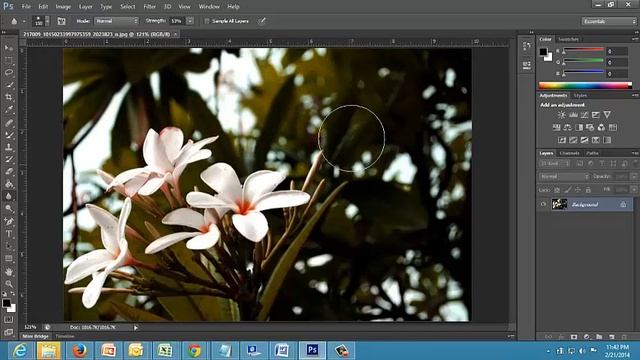Select the Rectangle shape tool
Image resolution: width=640 pixels, height=360 pixels.
9,259
